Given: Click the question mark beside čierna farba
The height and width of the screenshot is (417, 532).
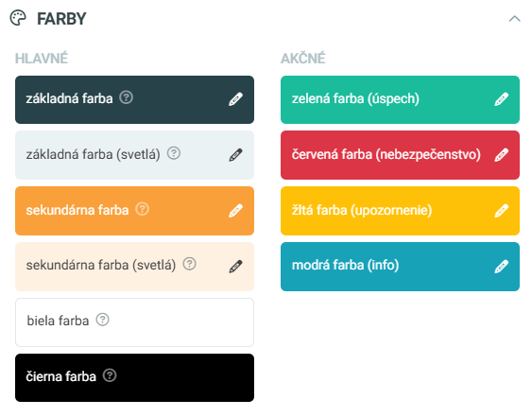Looking at the screenshot, I should 110,375.
